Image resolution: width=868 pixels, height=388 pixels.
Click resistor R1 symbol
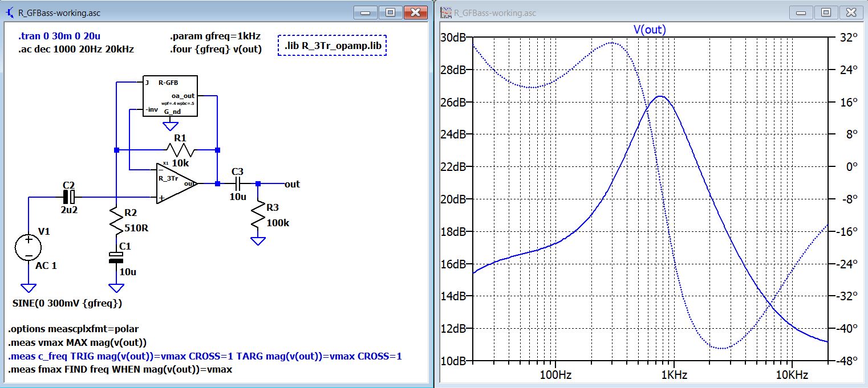pyautogui.click(x=180, y=150)
